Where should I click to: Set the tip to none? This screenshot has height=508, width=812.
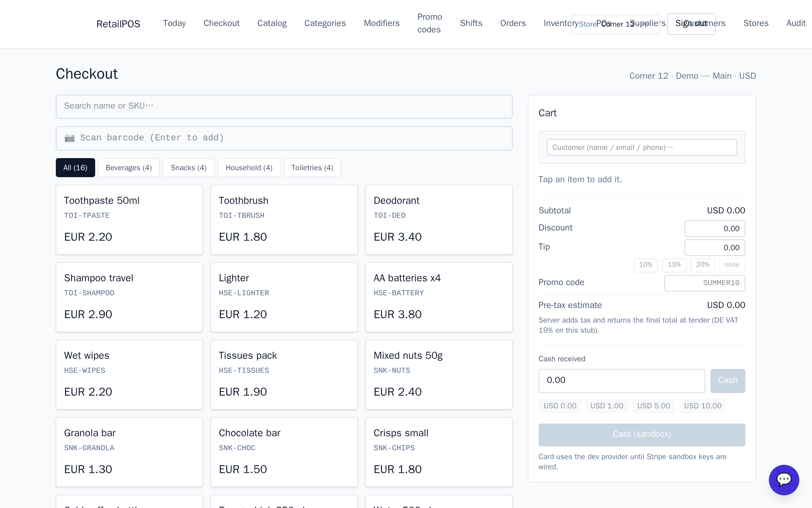(732, 265)
